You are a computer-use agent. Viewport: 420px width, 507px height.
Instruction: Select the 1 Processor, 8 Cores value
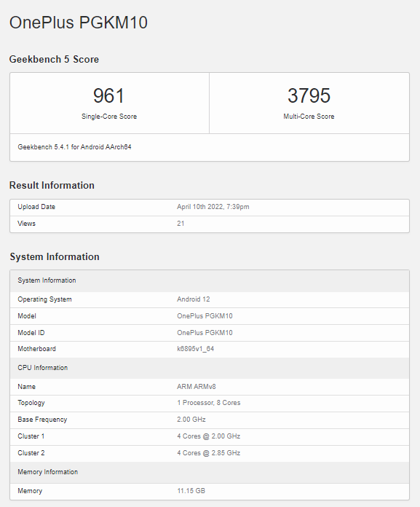coord(209,403)
